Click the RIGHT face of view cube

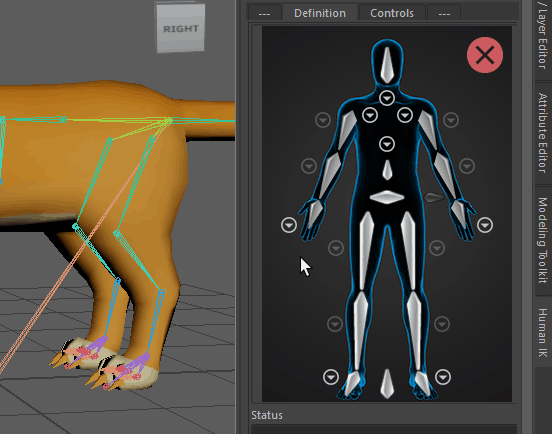pyautogui.click(x=181, y=28)
